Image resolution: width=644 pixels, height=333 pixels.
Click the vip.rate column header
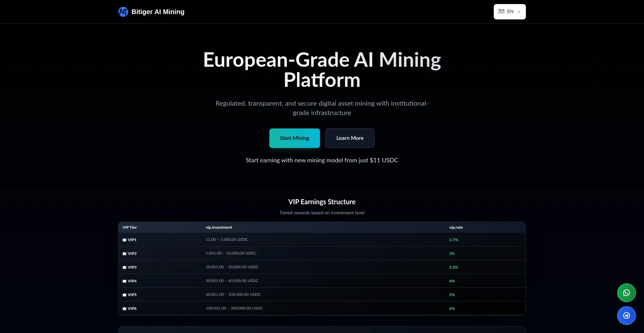click(x=456, y=227)
